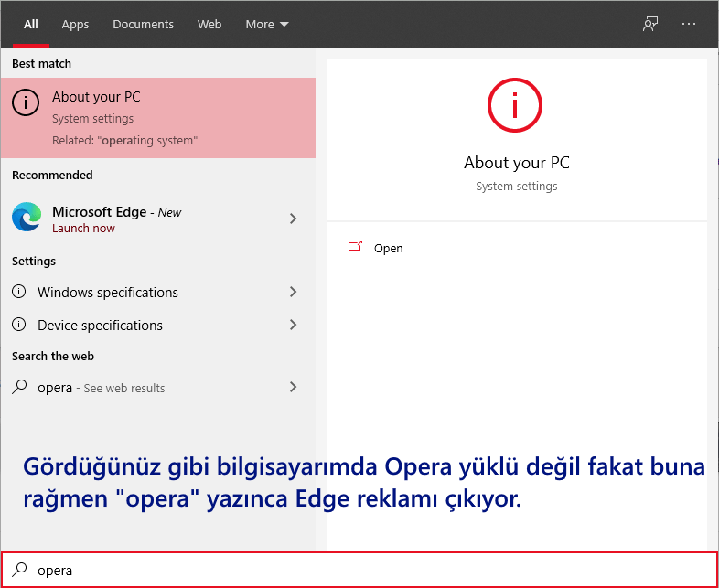This screenshot has width=719, height=588.
Task: Click into the search box containing opera
Action: pyautogui.click(x=359, y=570)
